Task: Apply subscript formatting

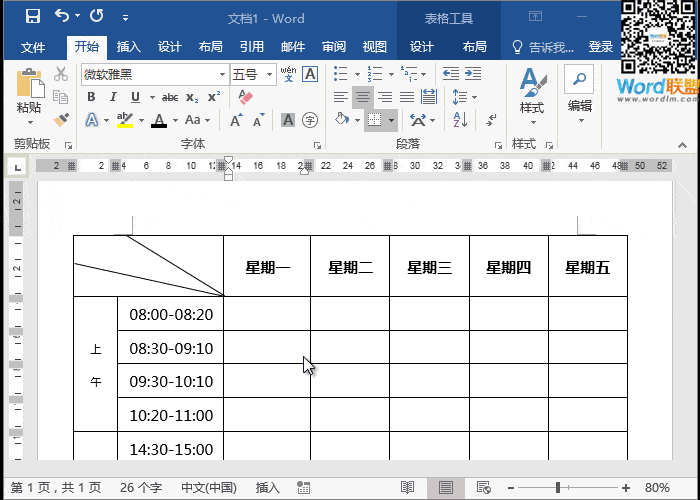Action: click(x=191, y=97)
